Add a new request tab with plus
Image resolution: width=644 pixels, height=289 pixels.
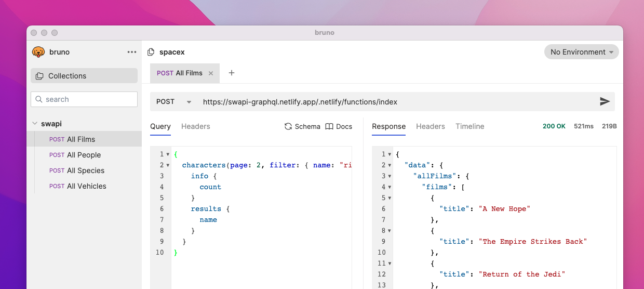(232, 73)
